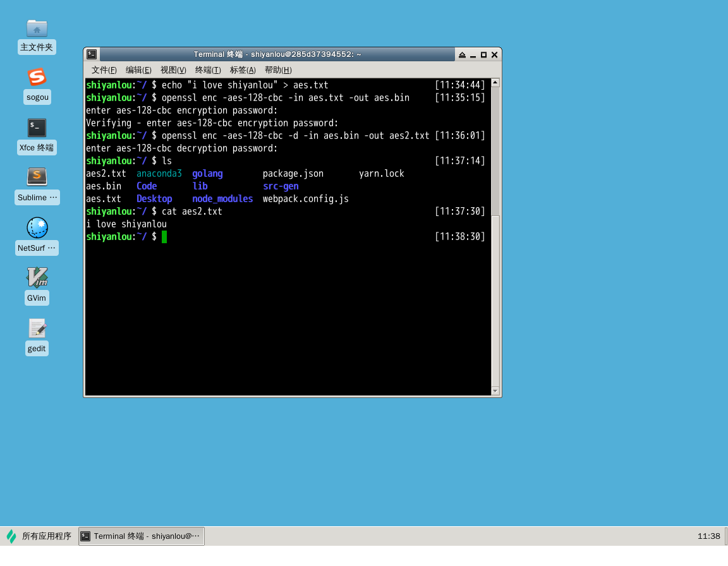Roll up the terminal window with shade button

point(462,55)
